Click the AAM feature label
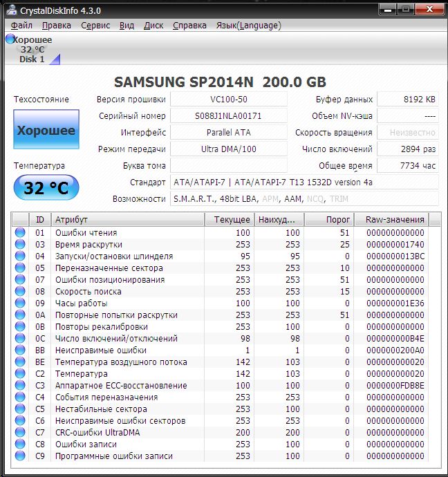Image resolution: width=448 pixels, height=477 pixels. pos(294,198)
